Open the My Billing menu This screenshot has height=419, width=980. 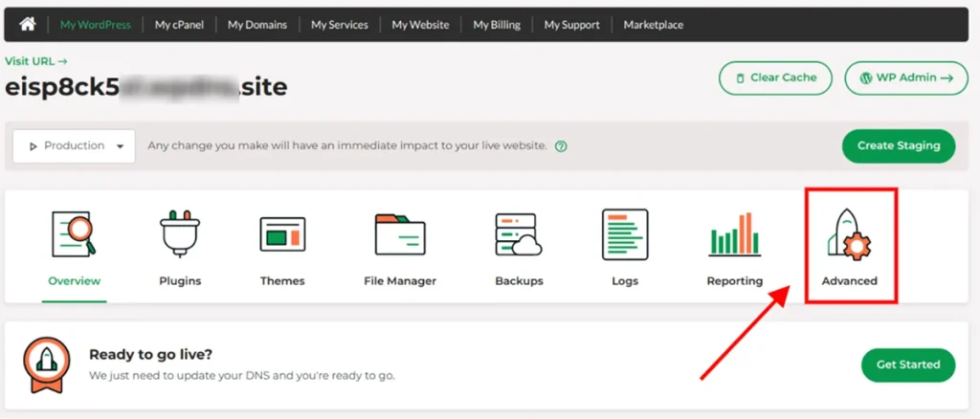(497, 25)
